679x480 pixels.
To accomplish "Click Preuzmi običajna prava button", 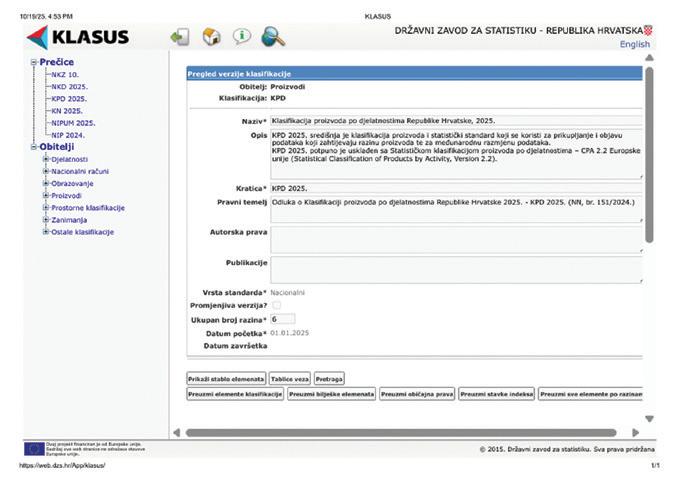I will click(417, 394).
